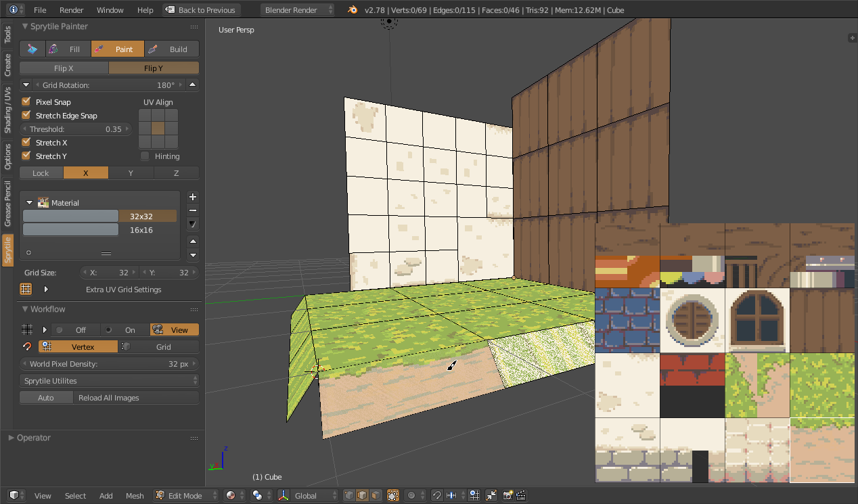This screenshot has height=504, width=858.
Task: Click the World Pixel Density slider
Action: tap(110, 363)
